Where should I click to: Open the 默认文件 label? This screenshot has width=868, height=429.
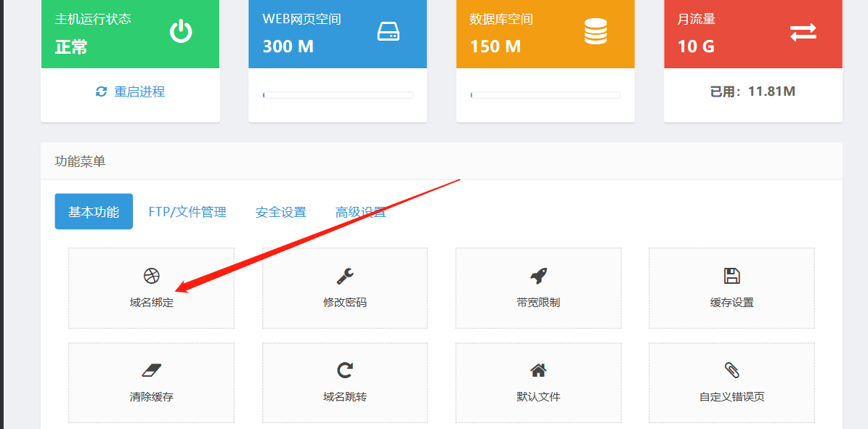(x=538, y=397)
